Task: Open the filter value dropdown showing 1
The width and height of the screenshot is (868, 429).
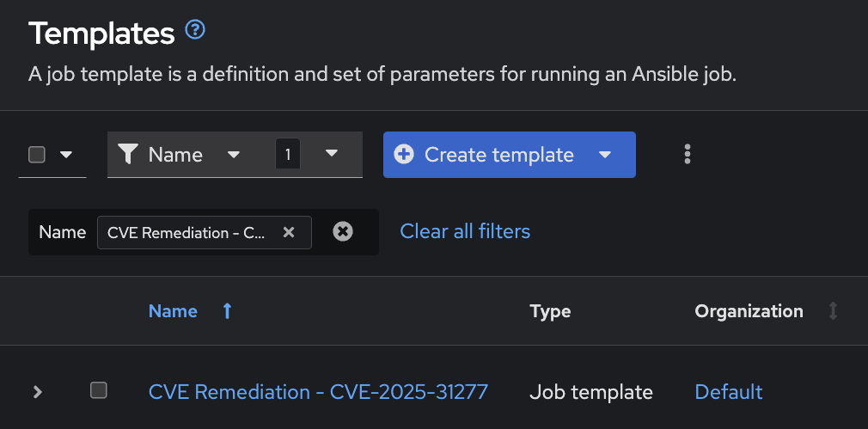Action: (x=331, y=153)
